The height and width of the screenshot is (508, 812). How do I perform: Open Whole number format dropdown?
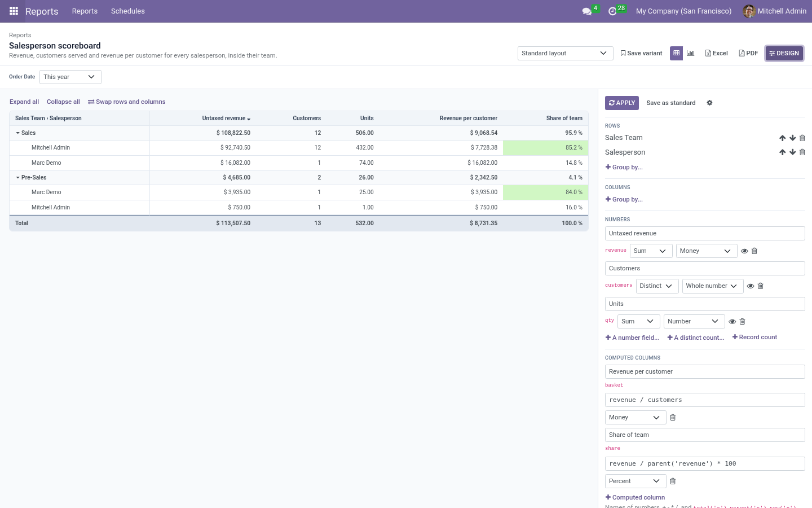(x=713, y=286)
